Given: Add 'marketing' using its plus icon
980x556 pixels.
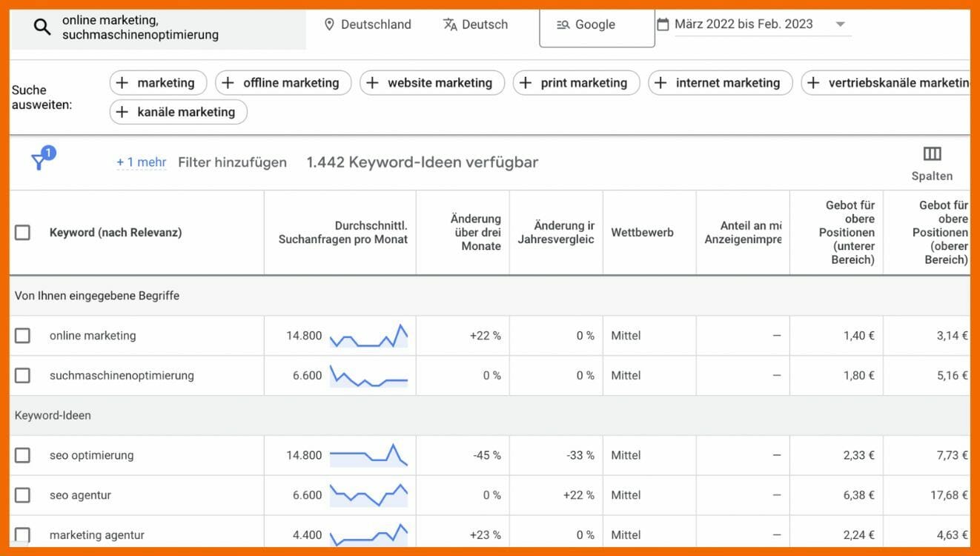Looking at the screenshot, I should click(x=122, y=82).
